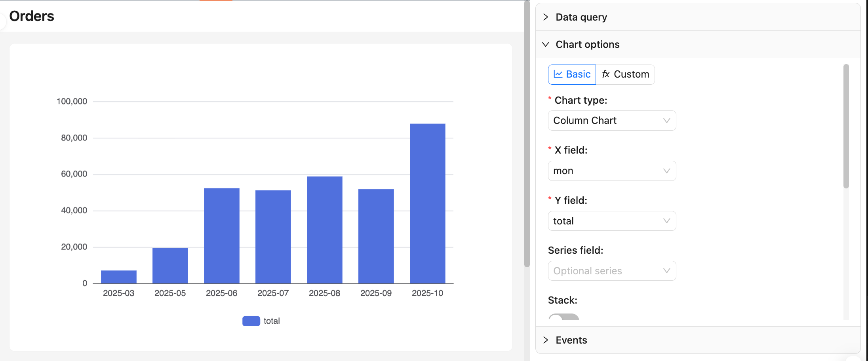Switch to the Basic tab

tap(572, 74)
